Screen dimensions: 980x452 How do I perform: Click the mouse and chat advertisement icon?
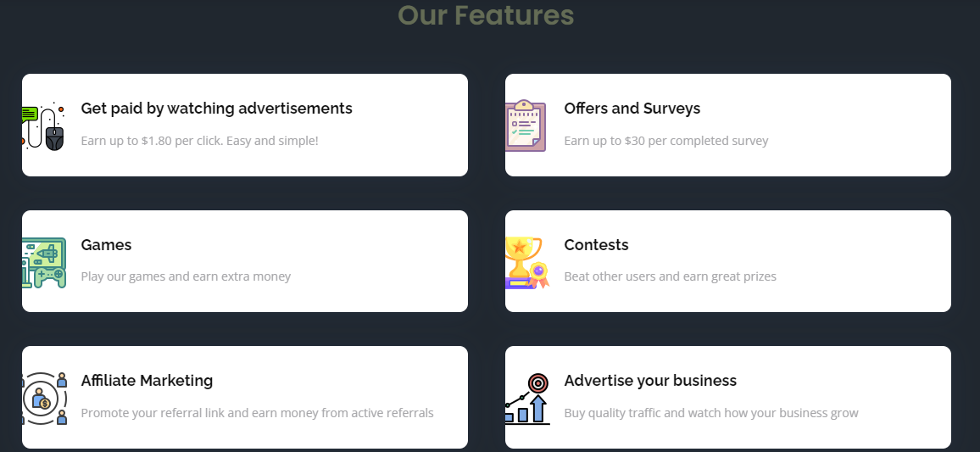43,126
